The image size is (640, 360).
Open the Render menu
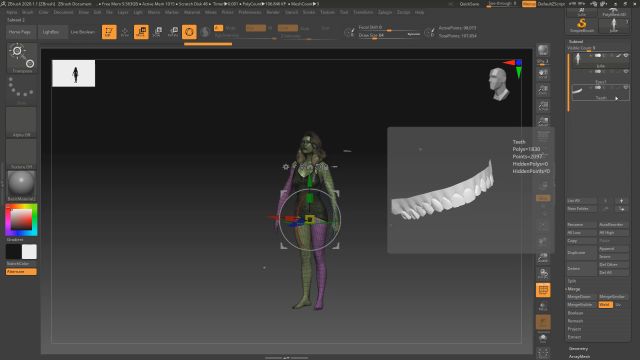(x=273, y=12)
